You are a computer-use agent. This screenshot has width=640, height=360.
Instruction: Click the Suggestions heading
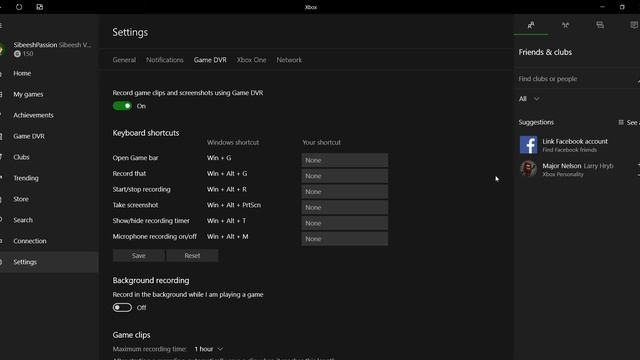pos(536,122)
